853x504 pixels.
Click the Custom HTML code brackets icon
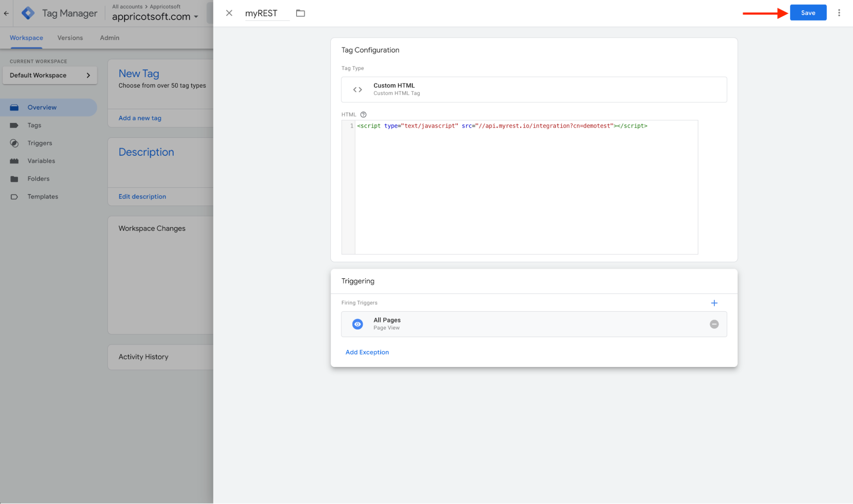tap(358, 90)
